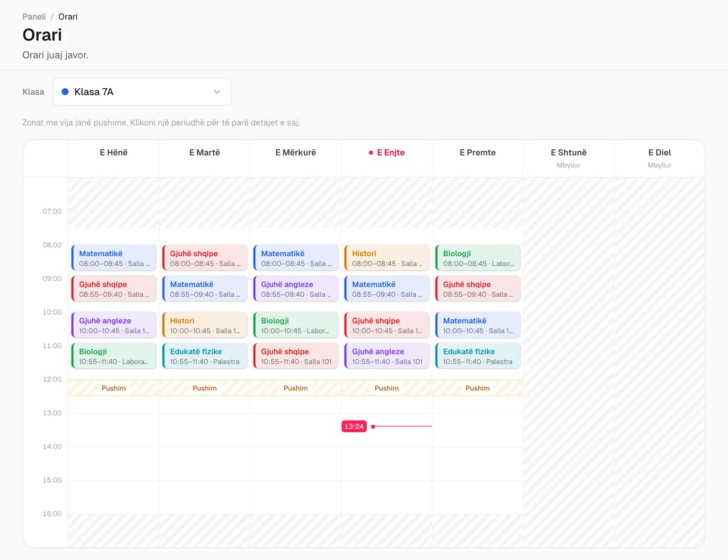Image resolution: width=728 pixels, height=560 pixels.
Task: Click the E Shtunë column header
Action: [568, 158]
